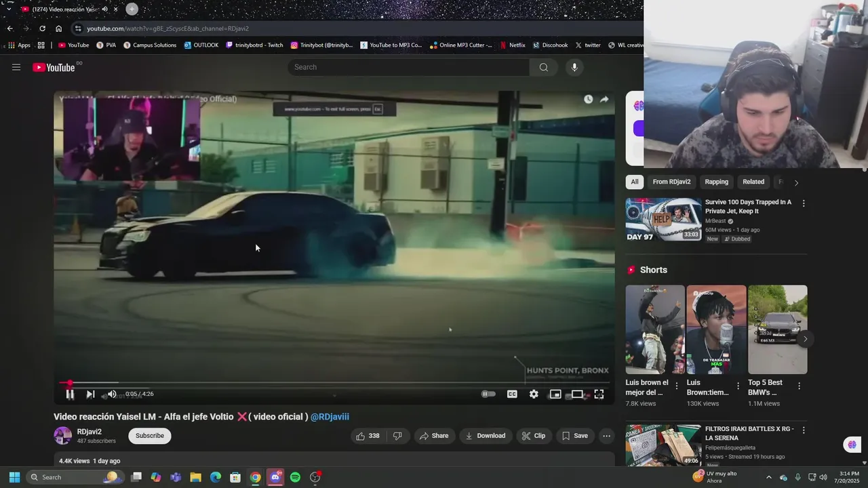Reload the current page
Viewport: 868px width, 488px height.
coord(42,28)
